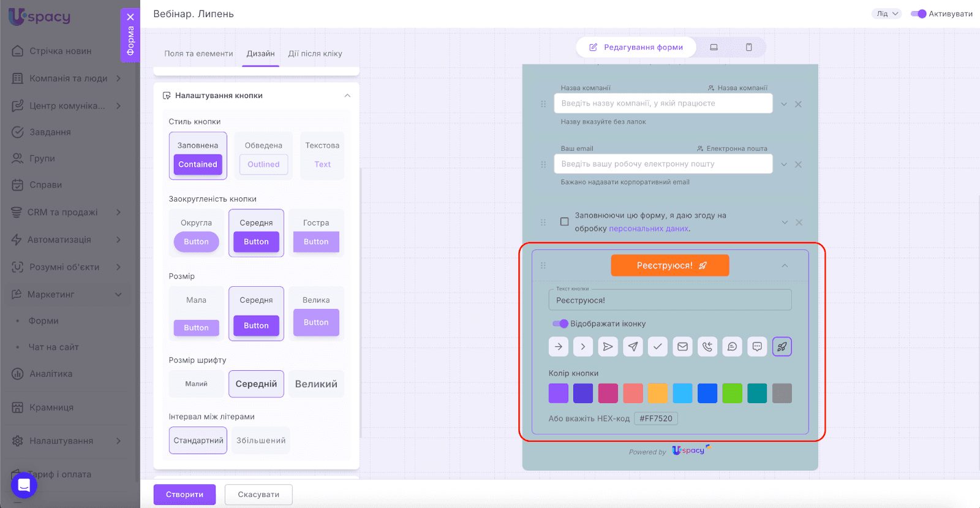Pick the checkmark icon for the button

pos(657,347)
